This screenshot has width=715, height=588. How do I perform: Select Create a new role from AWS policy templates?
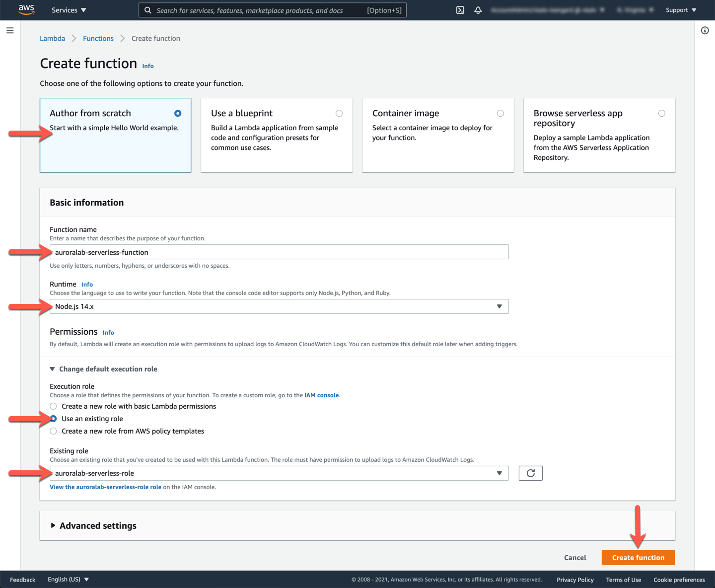pyautogui.click(x=54, y=431)
